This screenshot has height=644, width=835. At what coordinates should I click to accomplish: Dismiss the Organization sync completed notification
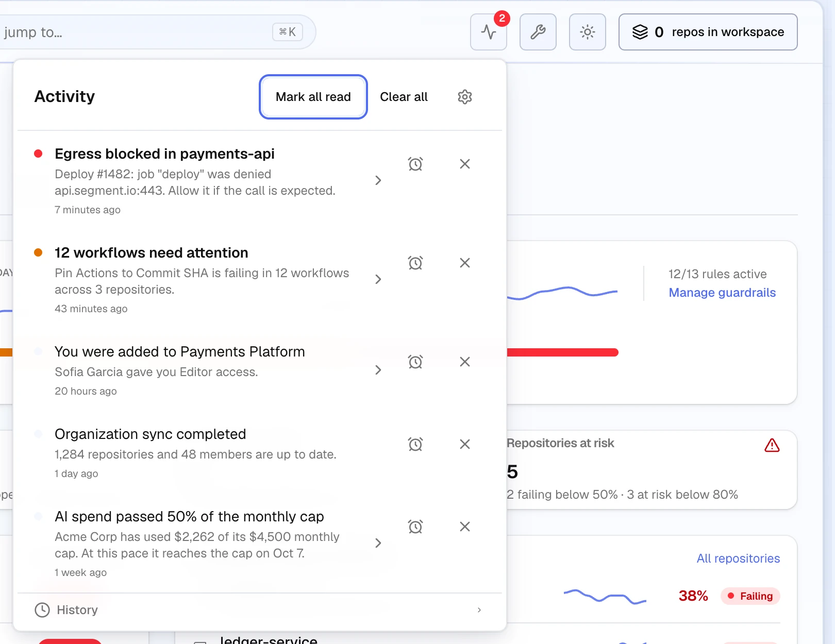pos(465,444)
